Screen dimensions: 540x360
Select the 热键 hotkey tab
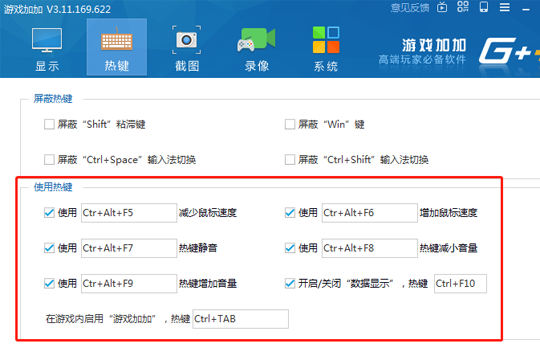pos(117,47)
